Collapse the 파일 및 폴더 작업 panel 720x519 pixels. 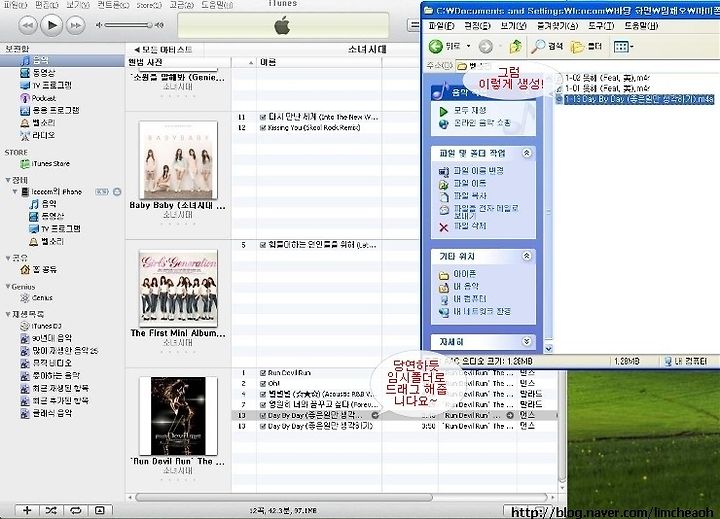click(x=527, y=153)
